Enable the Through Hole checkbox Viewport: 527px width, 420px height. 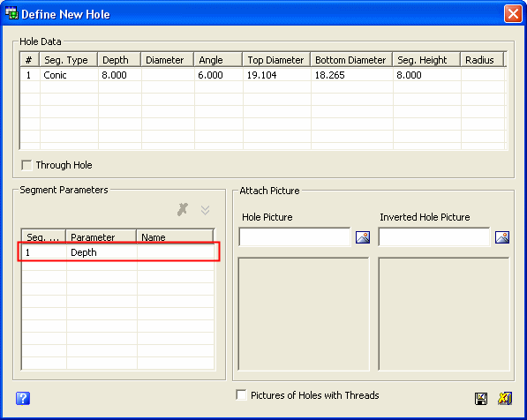coord(26,165)
